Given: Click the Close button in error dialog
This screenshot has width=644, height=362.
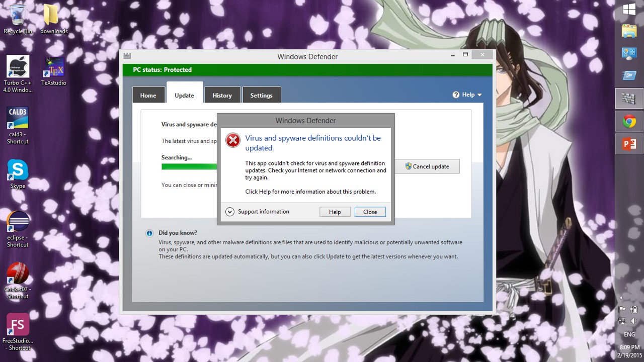Looking at the screenshot, I should pyautogui.click(x=370, y=212).
